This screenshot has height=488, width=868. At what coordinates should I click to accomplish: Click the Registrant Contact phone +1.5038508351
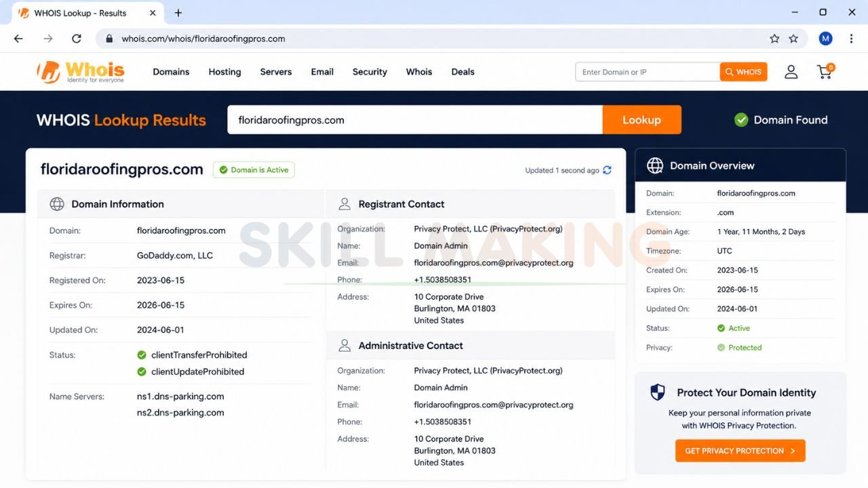pos(443,280)
